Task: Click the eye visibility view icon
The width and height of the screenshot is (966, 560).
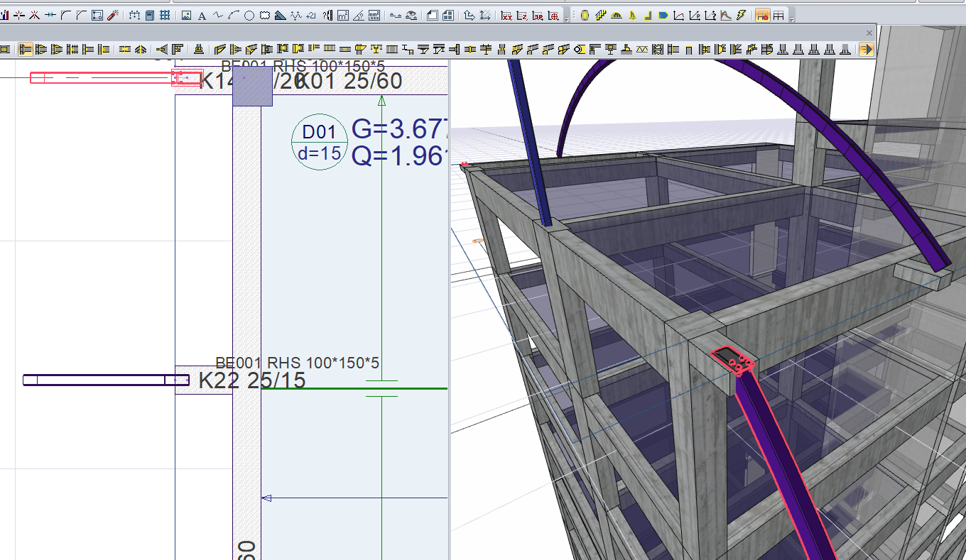Action: coord(411,15)
